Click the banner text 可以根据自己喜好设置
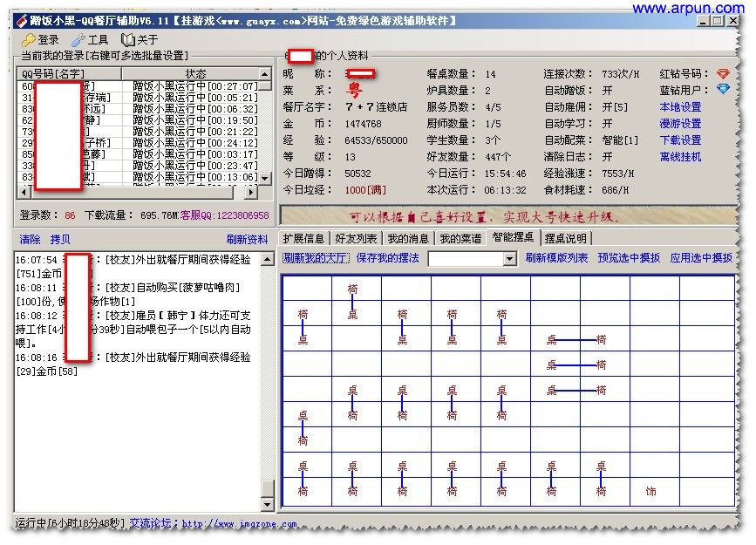Image resolution: width=756 pixels, height=545 pixels. pyautogui.click(x=418, y=217)
